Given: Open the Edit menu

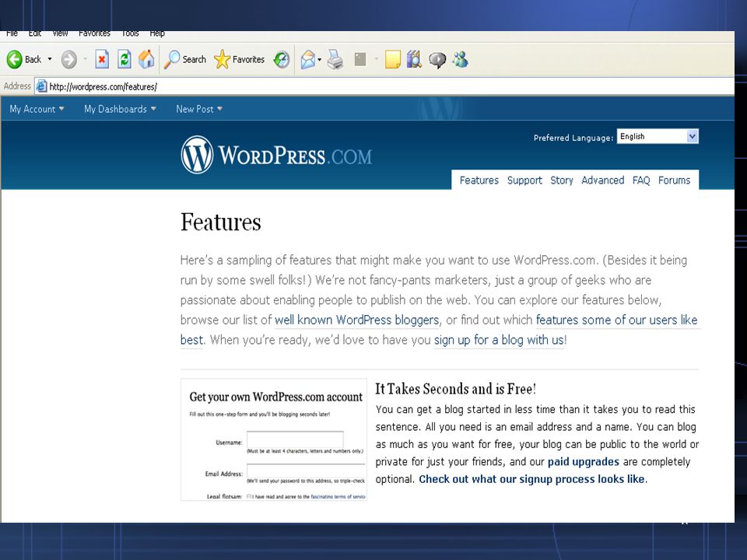Looking at the screenshot, I should (35, 33).
